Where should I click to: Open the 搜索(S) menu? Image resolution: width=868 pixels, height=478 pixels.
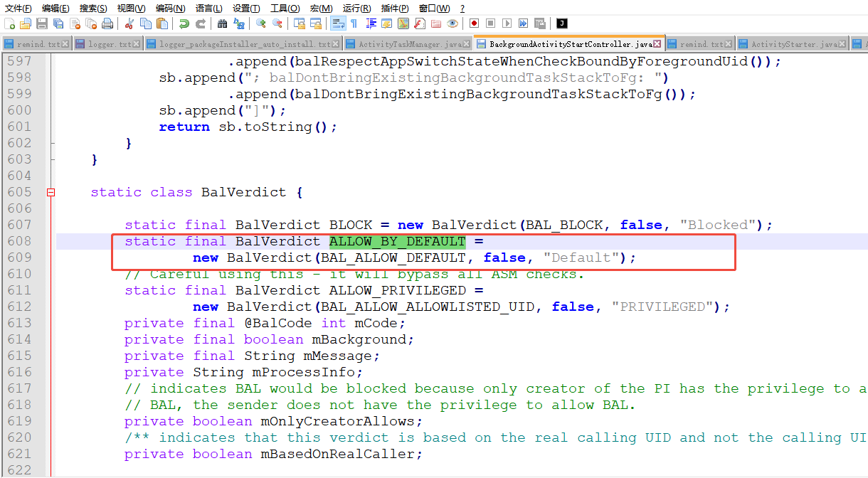coord(93,8)
